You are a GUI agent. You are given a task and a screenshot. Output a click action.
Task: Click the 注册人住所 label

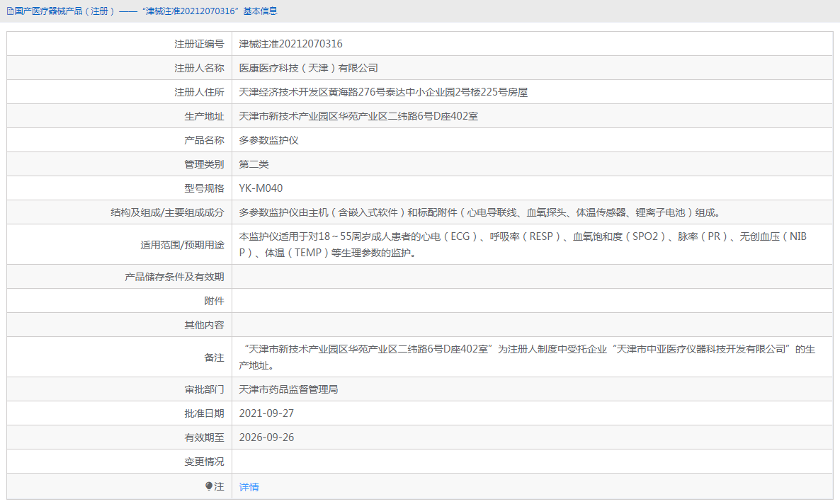[199, 92]
